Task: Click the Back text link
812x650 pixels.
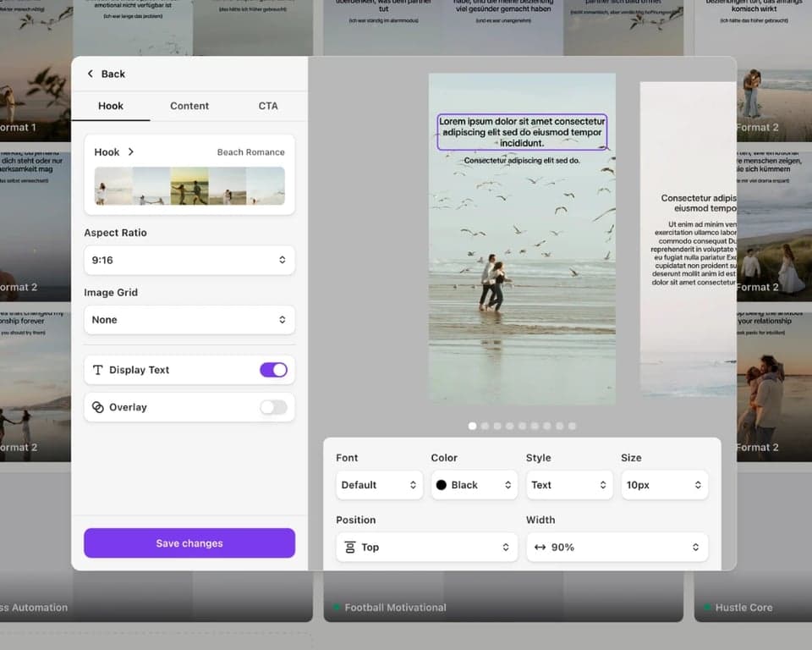Action: tap(112, 74)
